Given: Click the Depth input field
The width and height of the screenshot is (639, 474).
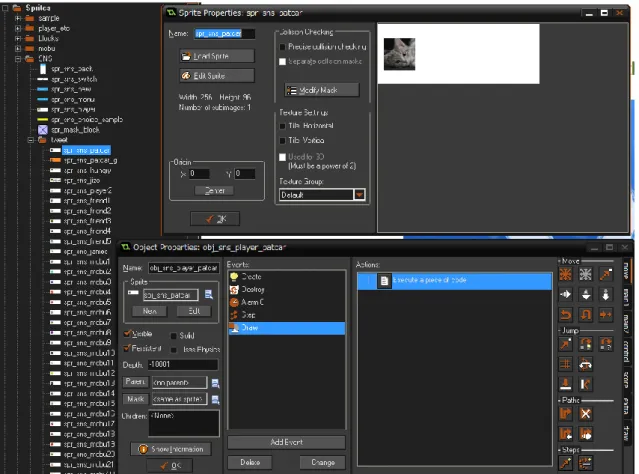Looking at the screenshot, I should pyautogui.click(x=183, y=364).
